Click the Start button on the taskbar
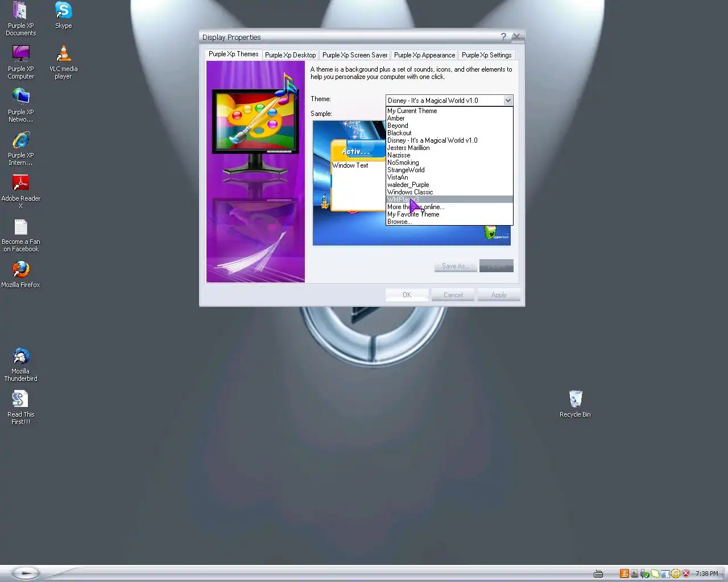Screen dimensions: 728x582 pyautogui.click(x=24, y=573)
